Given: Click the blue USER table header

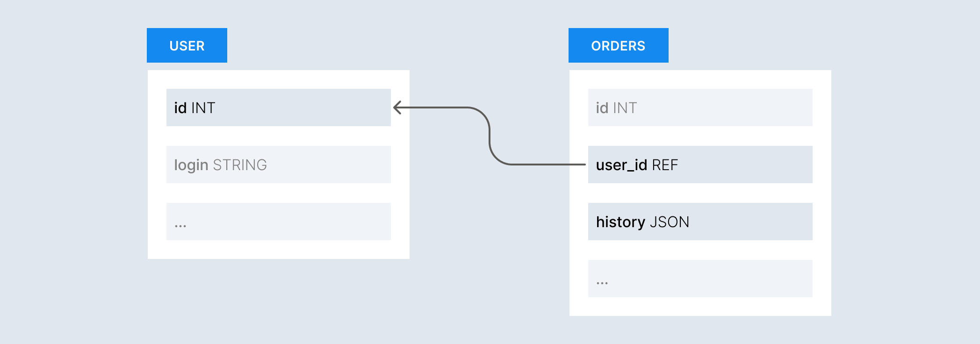Looking at the screenshot, I should coord(187,45).
